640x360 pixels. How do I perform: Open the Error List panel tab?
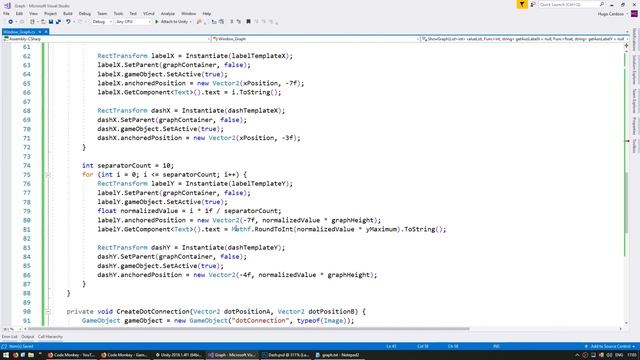coord(9,337)
